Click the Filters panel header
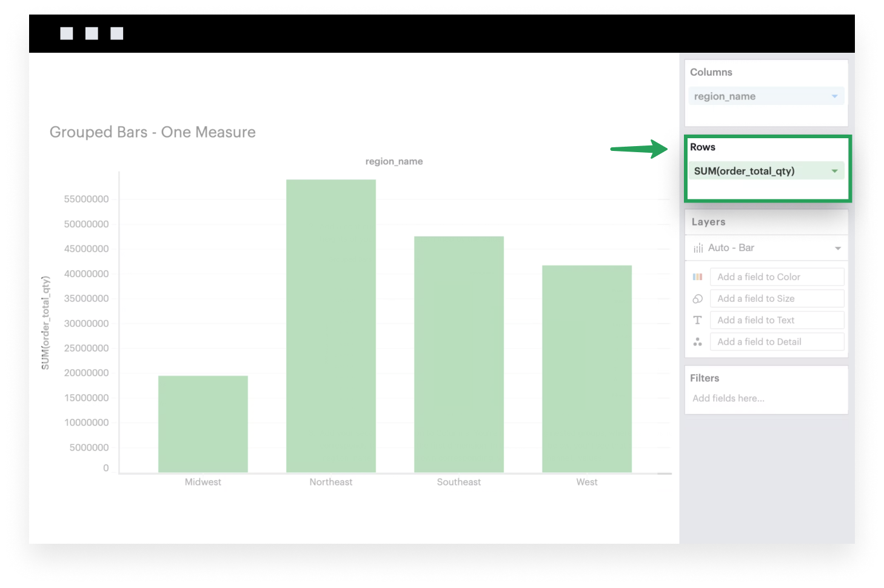The width and height of the screenshot is (884, 588). pyautogui.click(x=705, y=378)
